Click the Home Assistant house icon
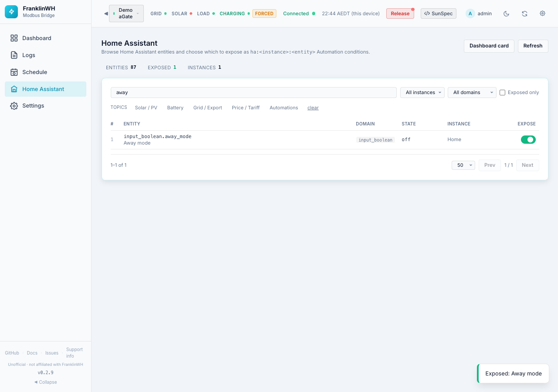The width and height of the screenshot is (558, 392). 14,89
